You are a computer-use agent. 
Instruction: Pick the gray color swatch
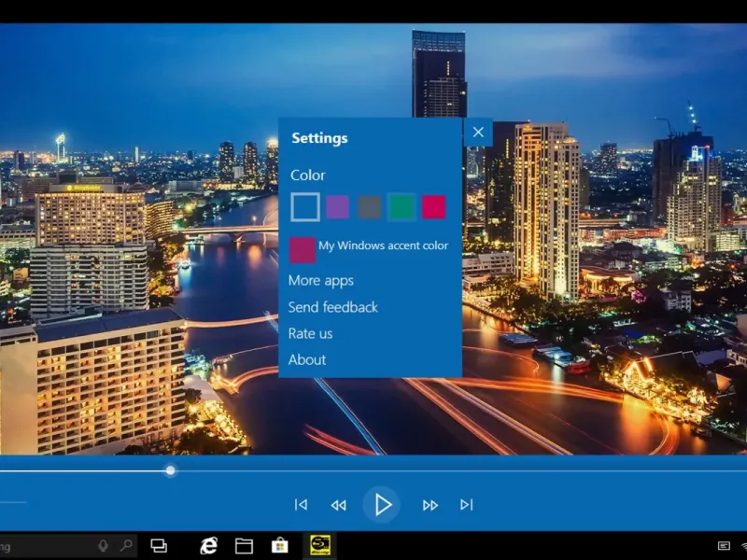(370, 207)
